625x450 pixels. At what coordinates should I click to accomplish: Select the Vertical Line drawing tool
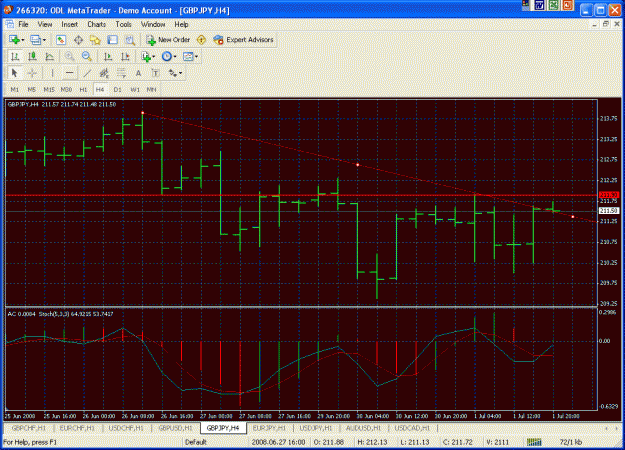point(52,73)
